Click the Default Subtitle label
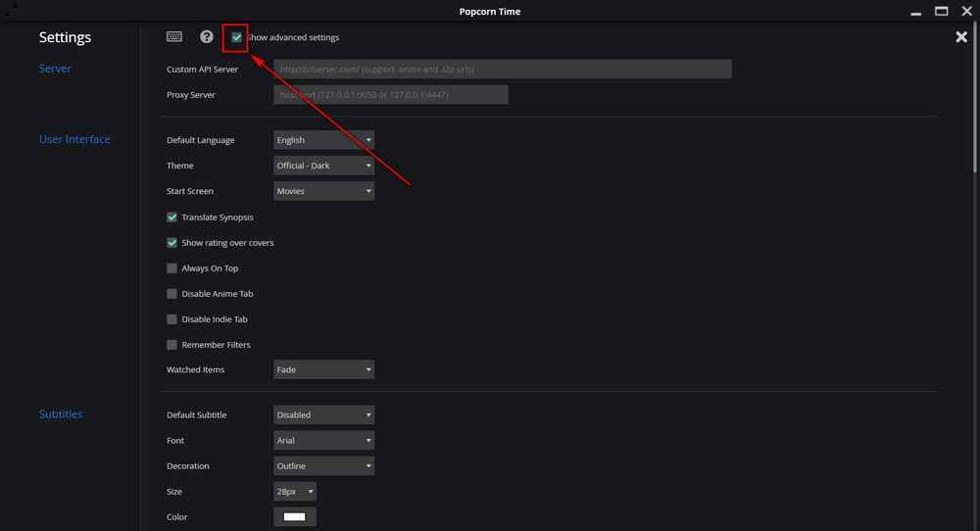 click(196, 414)
